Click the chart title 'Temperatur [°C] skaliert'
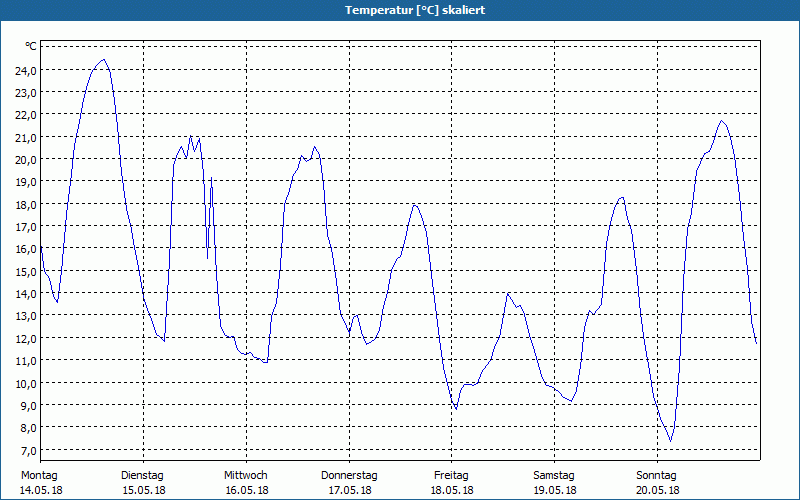 click(x=415, y=10)
